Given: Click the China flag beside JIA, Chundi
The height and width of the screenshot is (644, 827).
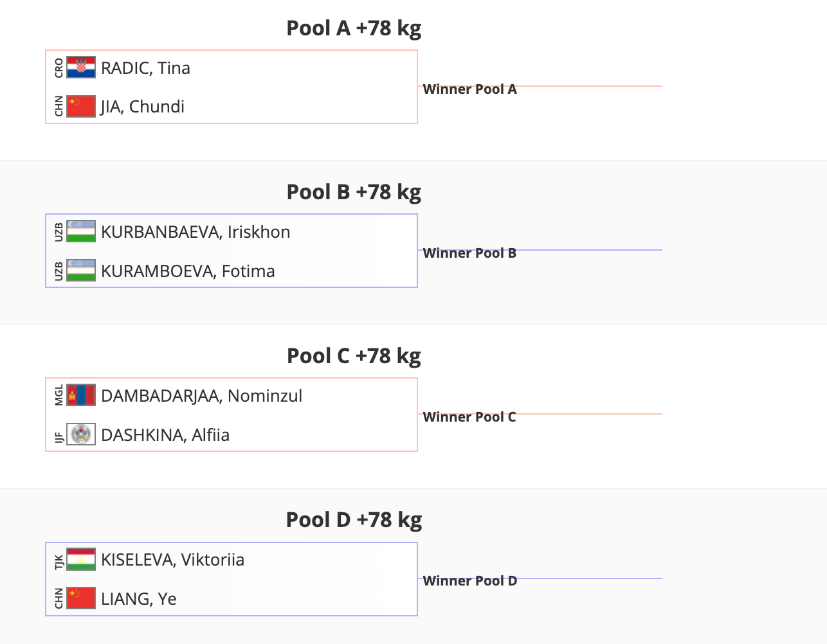Looking at the screenshot, I should (81, 106).
